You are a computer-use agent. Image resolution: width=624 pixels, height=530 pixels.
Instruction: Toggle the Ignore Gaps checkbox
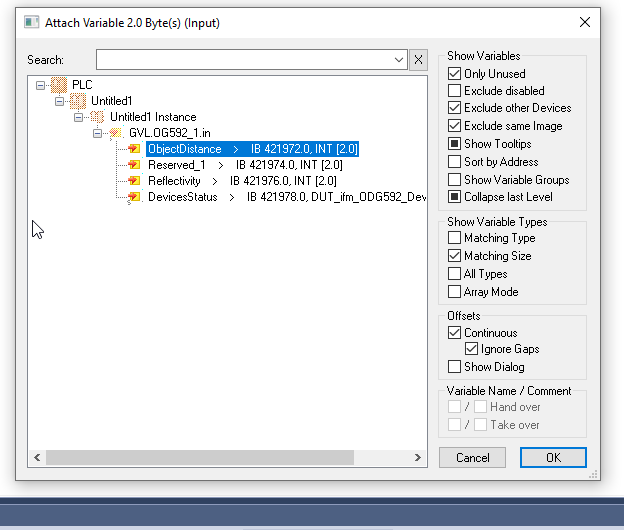point(471,349)
